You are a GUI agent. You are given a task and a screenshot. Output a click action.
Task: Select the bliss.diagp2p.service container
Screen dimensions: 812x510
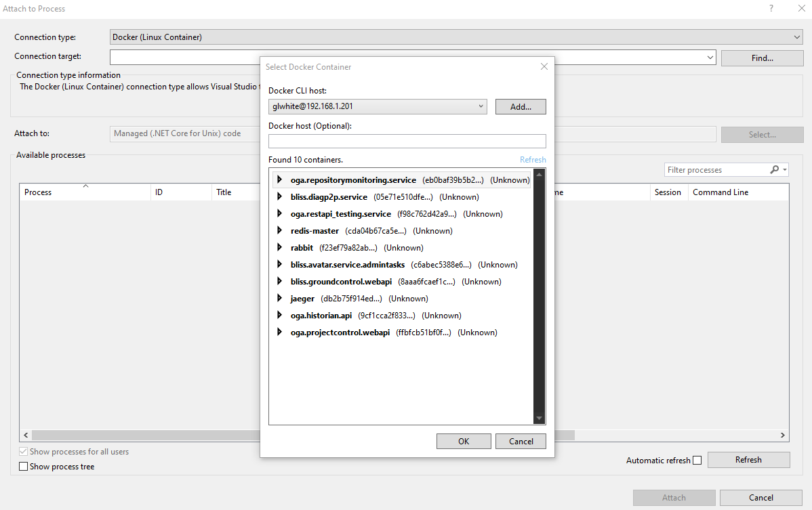[x=384, y=197]
